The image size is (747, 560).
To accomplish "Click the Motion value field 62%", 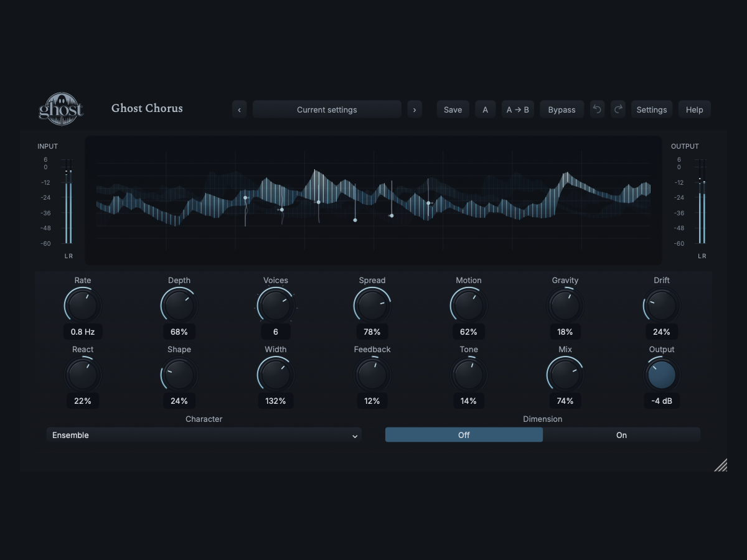I will coord(468,332).
